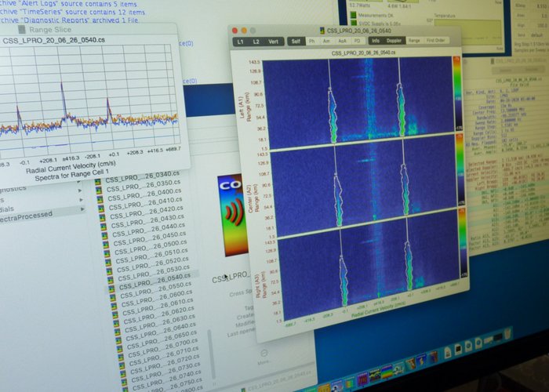Open the rainbow spectrum app in the Dock
The image size is (549, 392).
(387, 372)
